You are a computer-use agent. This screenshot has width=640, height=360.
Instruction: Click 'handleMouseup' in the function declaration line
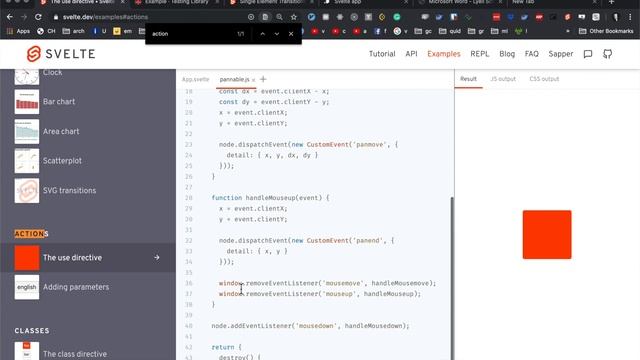270,198
